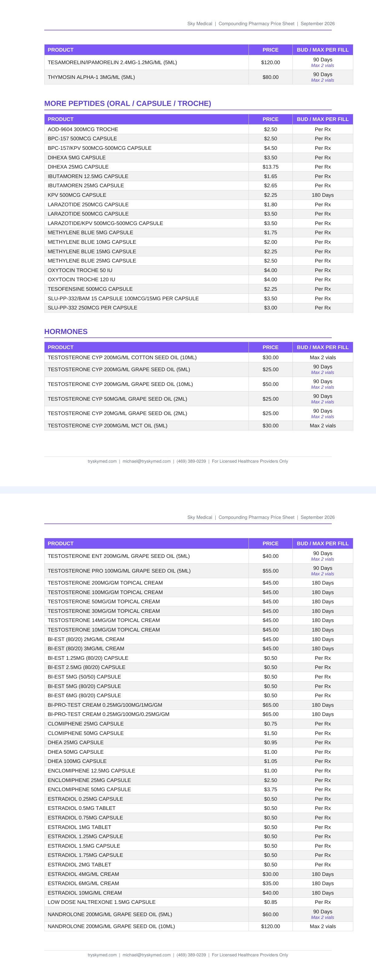Select NANDROLONE 200MG/ML GRAPE SEED OIL (5ML)
Image resolution: width=376 pixels, height=980 pixels.
tap(110, 915)
